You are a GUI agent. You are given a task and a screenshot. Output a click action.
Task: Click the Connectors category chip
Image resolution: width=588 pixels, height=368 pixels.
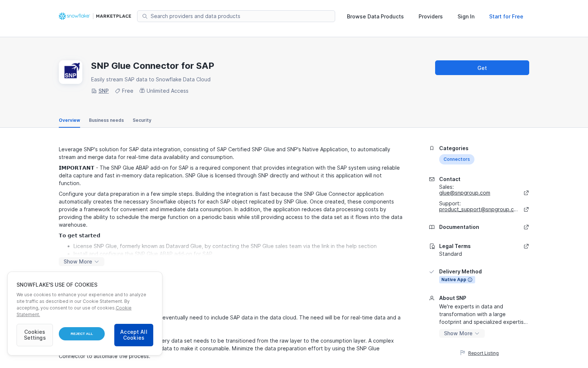tap(457, 159)
